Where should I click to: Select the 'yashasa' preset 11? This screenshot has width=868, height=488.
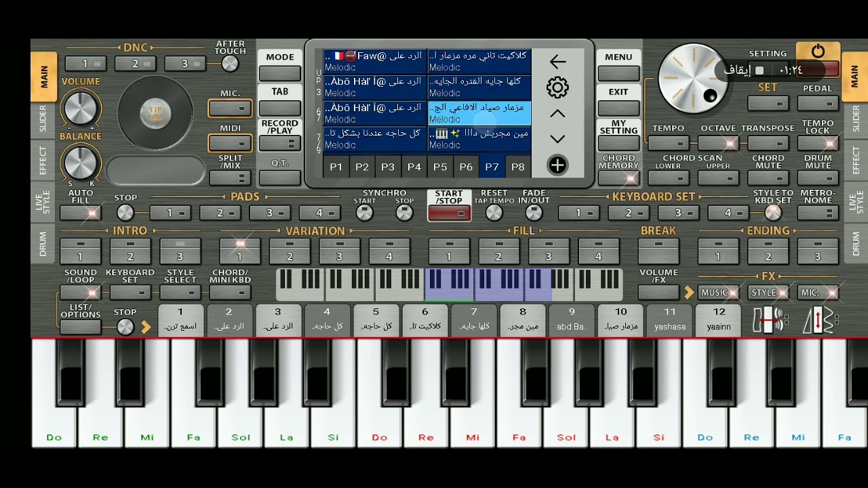[x=670, y=319]
